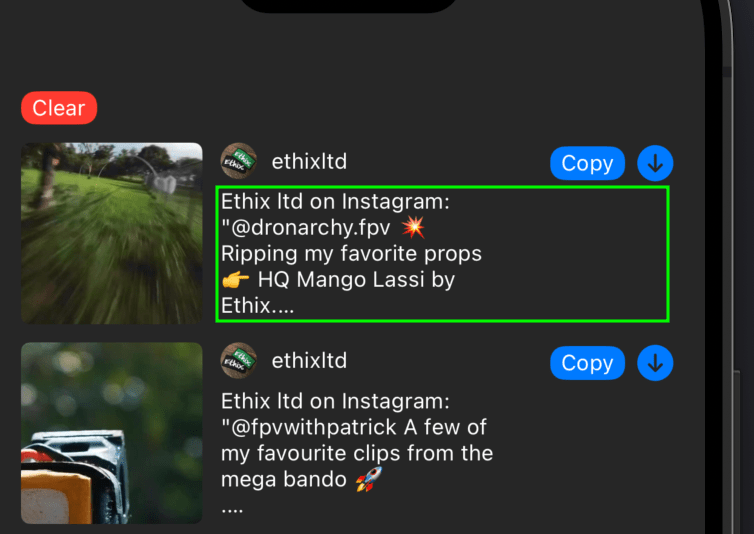Clear the list with the red Clear button
Screen dimensions: 754x534
tap(59, 108)
